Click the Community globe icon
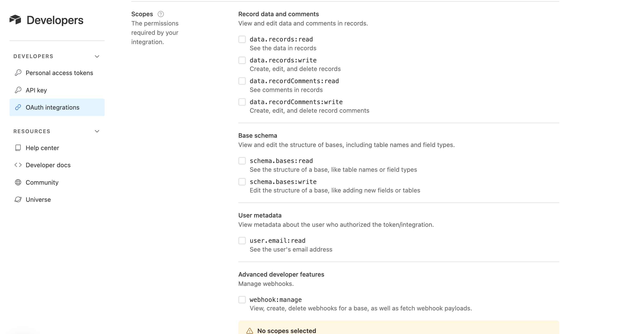 click(18, 182)
